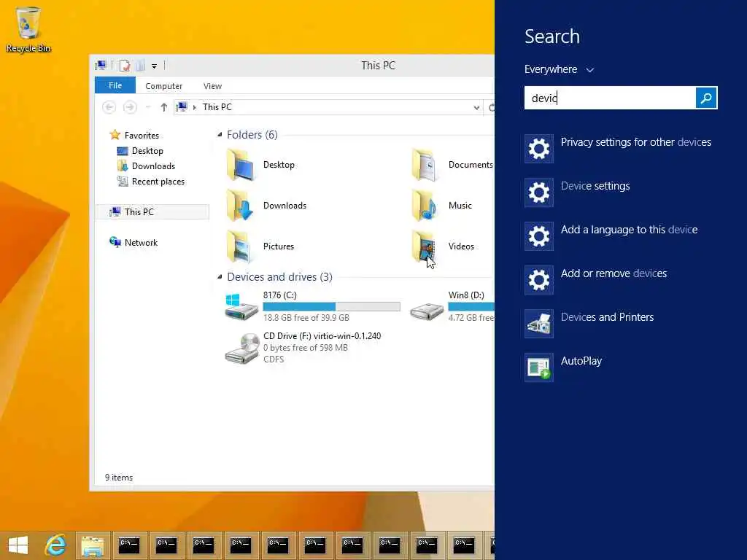Click the Back navigation arrow in Explorer
The image size is (747, 560).
tap(109, 107)
